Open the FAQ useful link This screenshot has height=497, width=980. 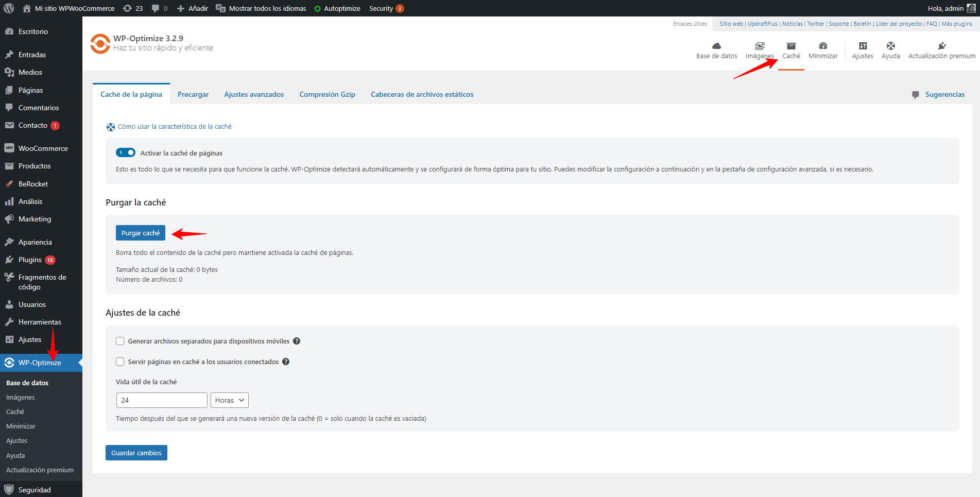coord(932,24)
